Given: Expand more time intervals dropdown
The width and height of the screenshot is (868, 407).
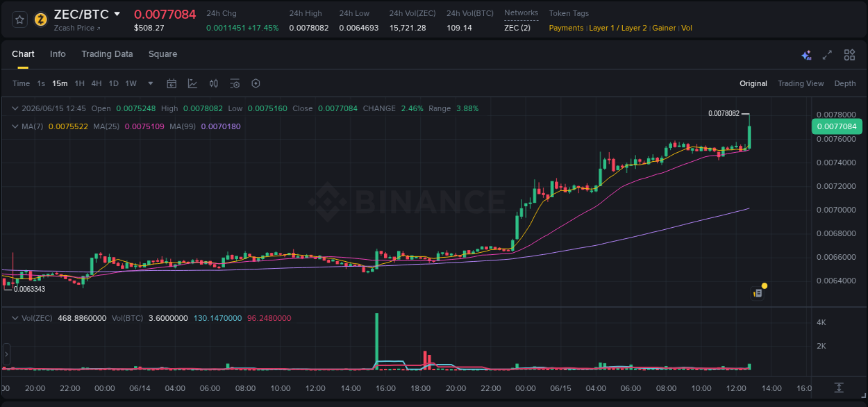Looking at the screenshot, I should 151,83.
